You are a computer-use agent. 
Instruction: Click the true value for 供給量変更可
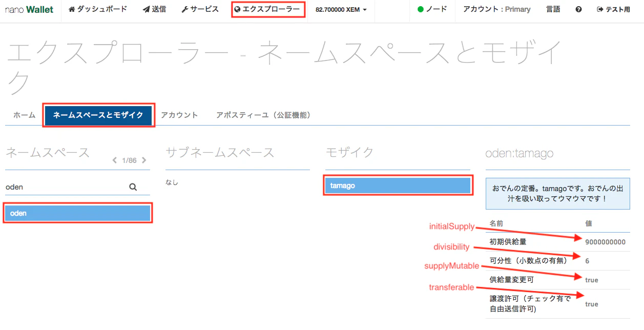tap(592, 280)
